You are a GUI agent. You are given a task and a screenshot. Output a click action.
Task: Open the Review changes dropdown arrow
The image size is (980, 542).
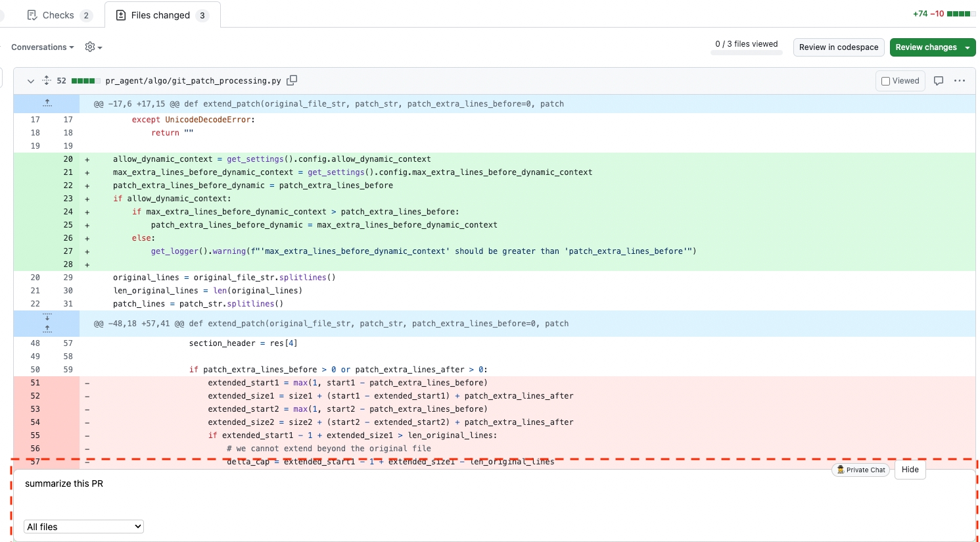968,47
